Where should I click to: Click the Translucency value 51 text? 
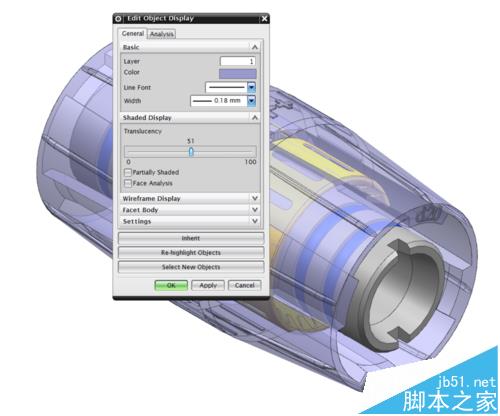pos(191,141)
